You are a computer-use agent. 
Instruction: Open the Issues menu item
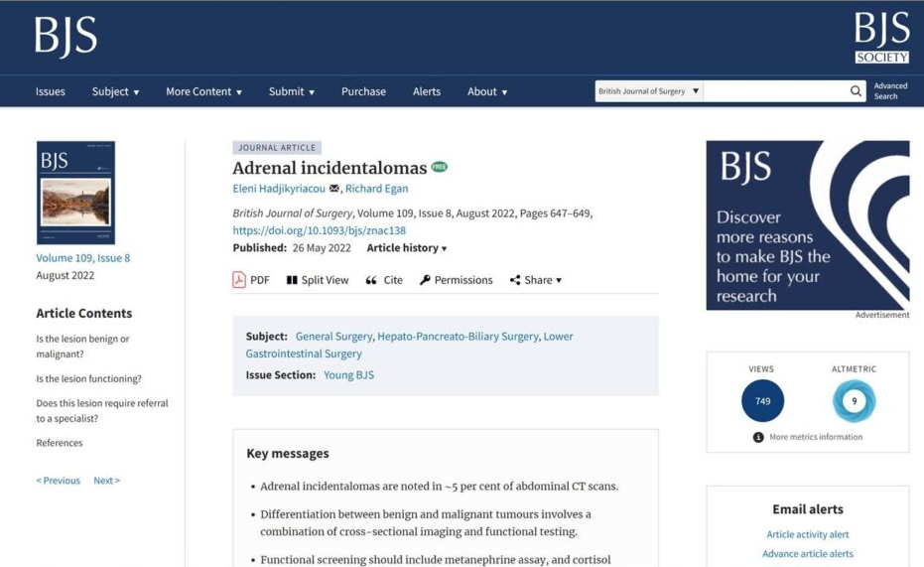pyautogui.click(x=51, y=91)
